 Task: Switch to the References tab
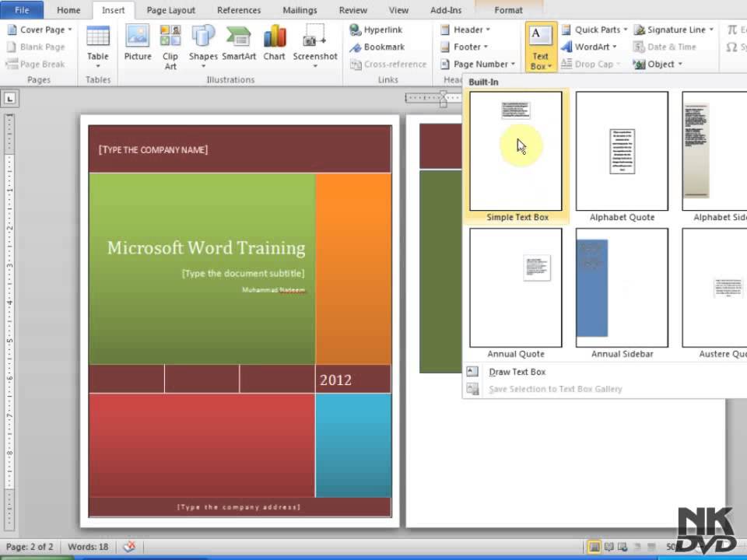(239, 10)
